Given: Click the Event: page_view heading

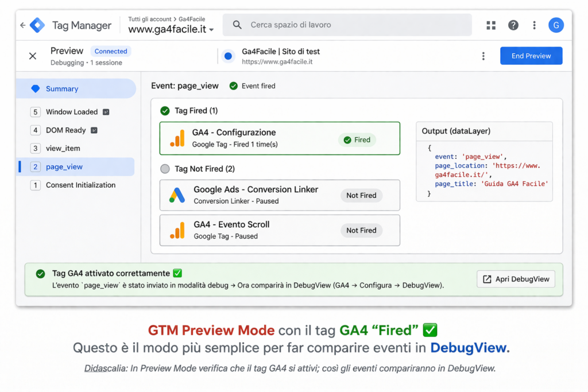Looking at the screenshot, I should point(184,86).
